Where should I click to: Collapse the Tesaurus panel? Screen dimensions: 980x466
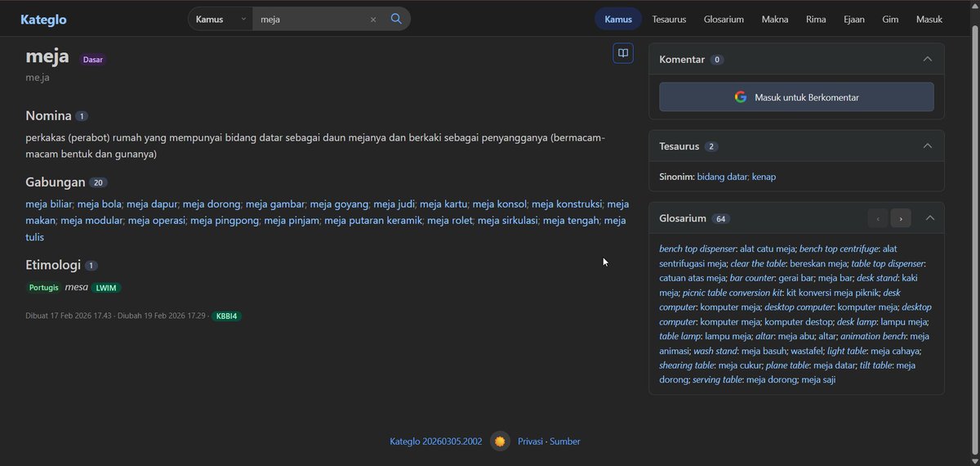tap(927, 146)
